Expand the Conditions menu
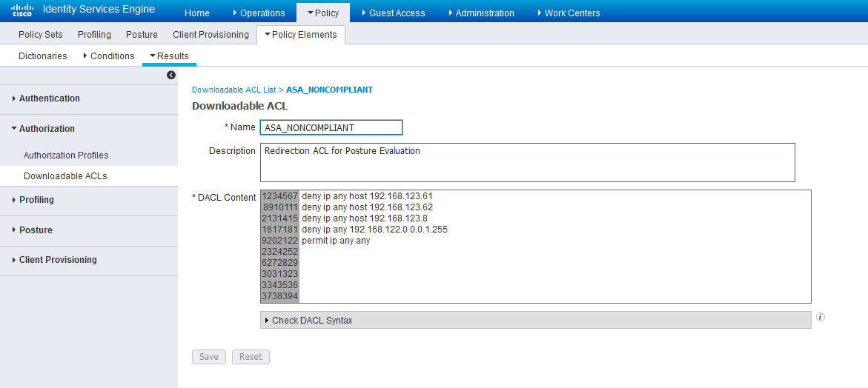 coord(108,56)
